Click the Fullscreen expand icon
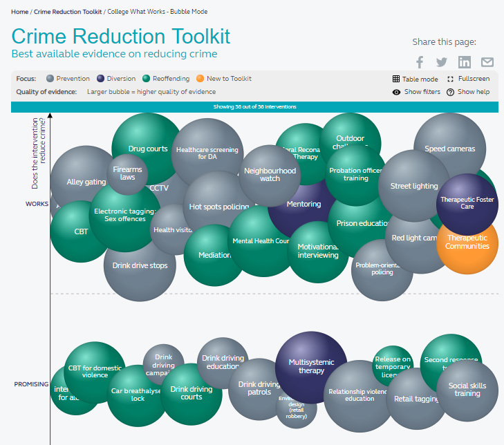Viewport: 504px width, 445px height. (450, 79)
